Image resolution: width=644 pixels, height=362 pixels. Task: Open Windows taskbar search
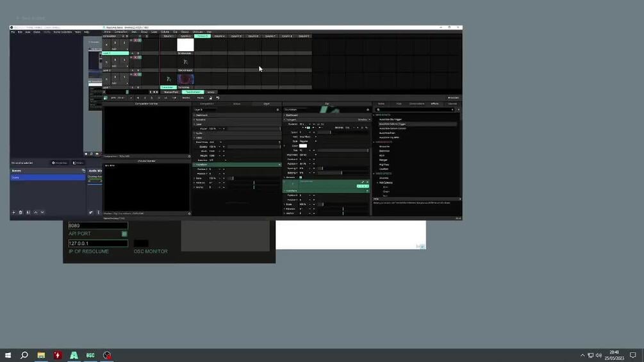tap(24, 355)
